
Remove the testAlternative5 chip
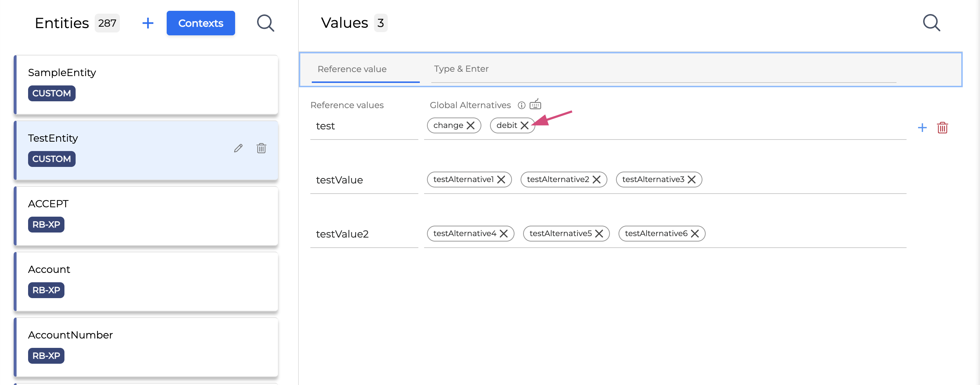click(599, 234)
